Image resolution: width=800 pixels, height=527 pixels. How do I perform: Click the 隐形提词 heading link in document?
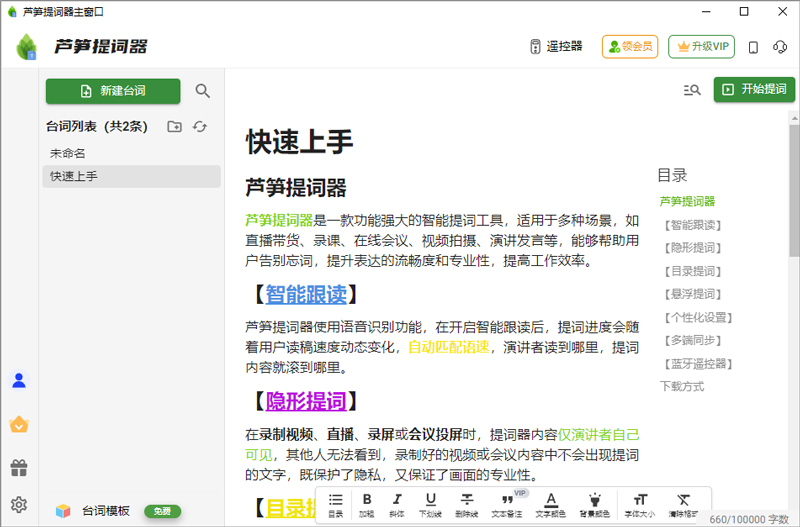pyautogui.click(x=306, y=401)
